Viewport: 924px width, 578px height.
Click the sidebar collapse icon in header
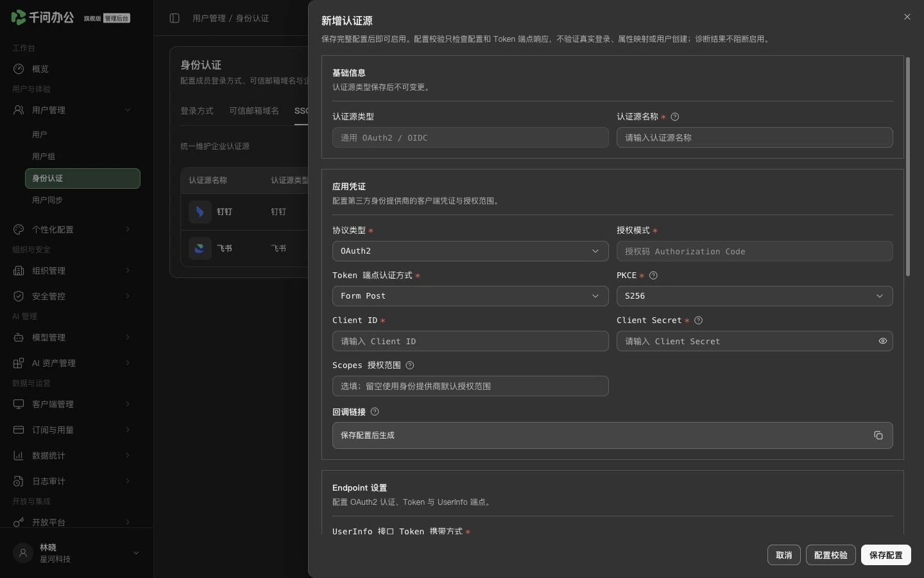[x=175, y=18]
